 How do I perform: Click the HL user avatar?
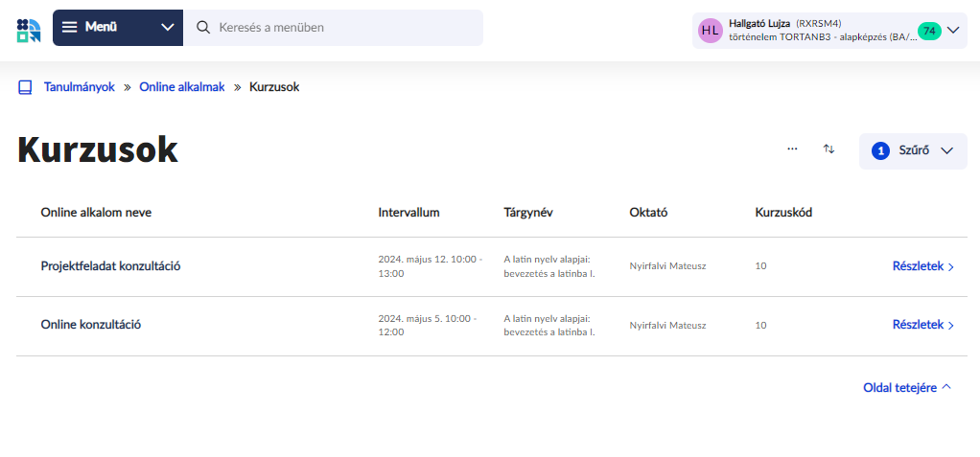point(710,30)
